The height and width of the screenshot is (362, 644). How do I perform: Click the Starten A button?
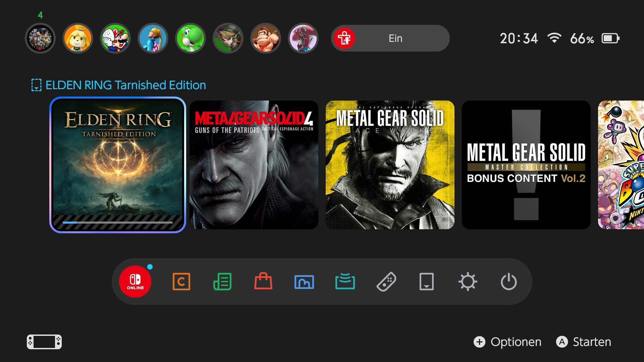click(x=584, y=342)
